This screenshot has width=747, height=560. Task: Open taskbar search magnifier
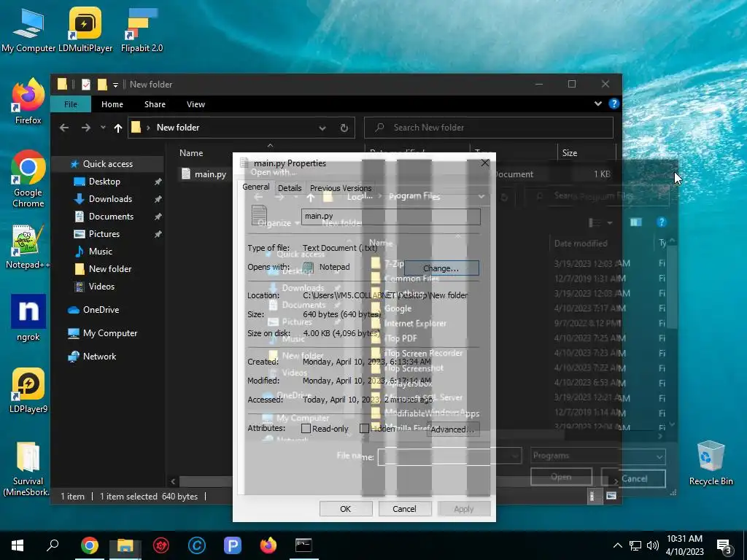tap(53, 545)
